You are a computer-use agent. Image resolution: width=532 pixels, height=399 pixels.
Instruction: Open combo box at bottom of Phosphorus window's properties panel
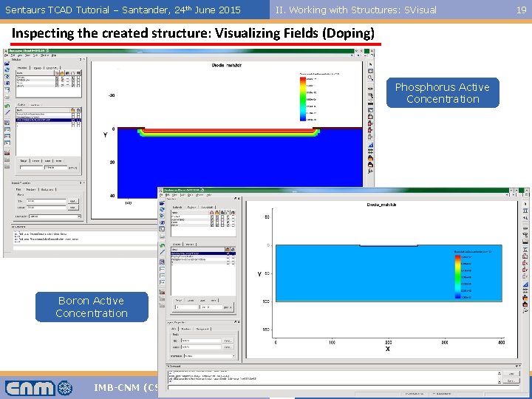(x=55, y=216)
